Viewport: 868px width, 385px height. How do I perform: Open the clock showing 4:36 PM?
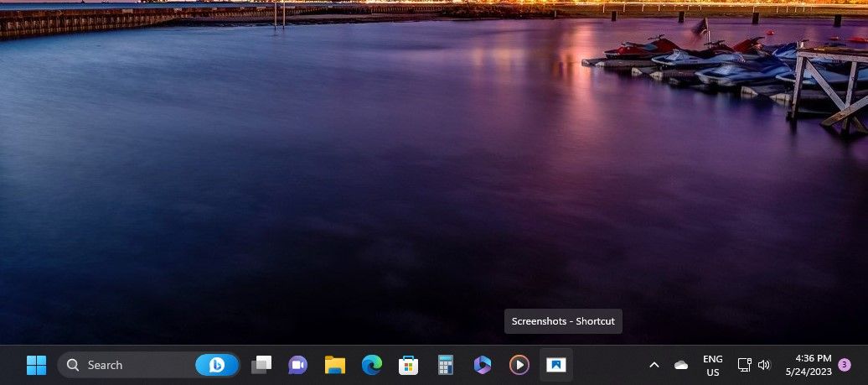coord(809,366)
